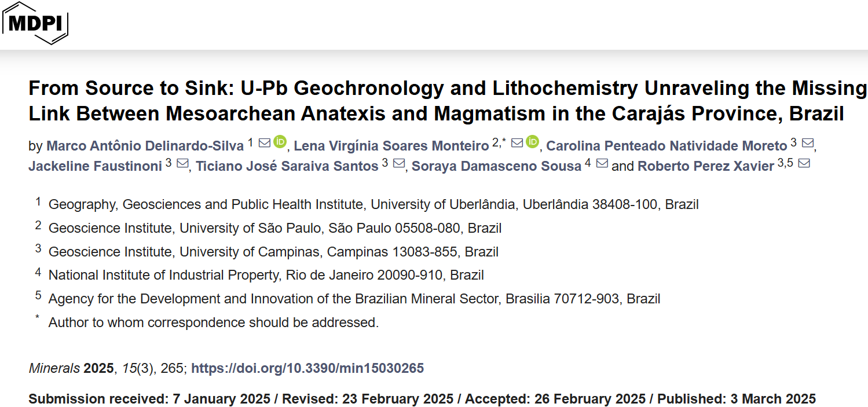This screenshot has width=868, height=407.
Task: Email Marco Antônio Delinardo-Silva via envelope icon
Action: tap(265, 142)
